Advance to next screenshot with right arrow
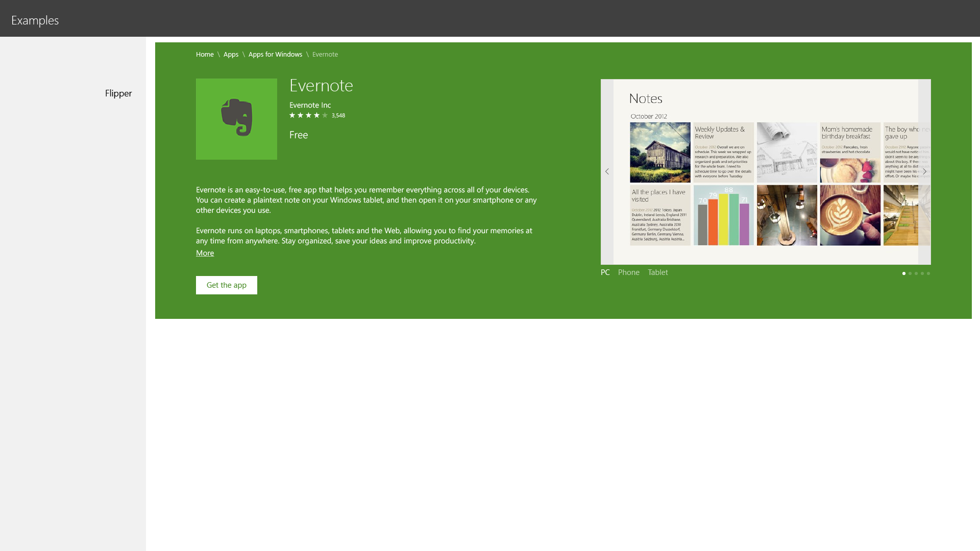Image resolution: width=980 pixels, height=551 pixels. click(924, 171)
